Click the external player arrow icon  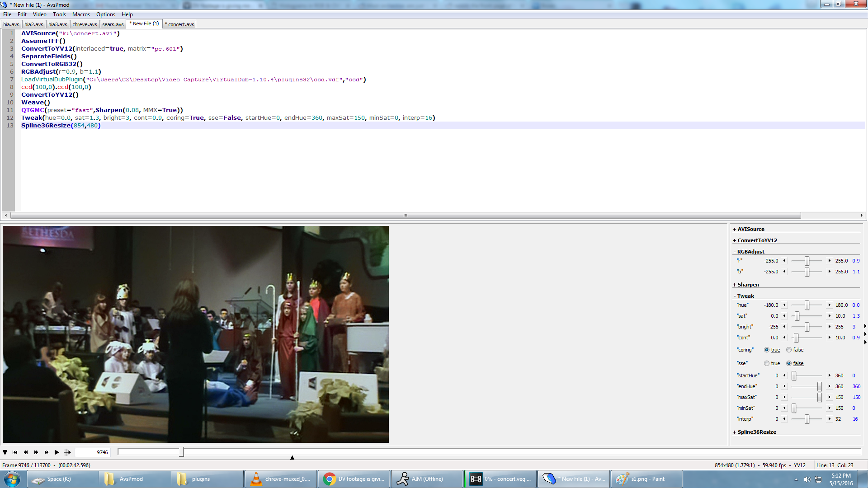(67, 452)
